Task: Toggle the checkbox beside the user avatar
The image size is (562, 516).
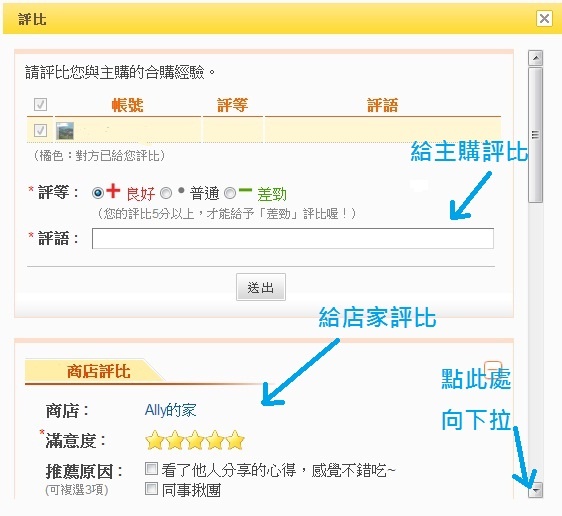Action: pos(40,130)
